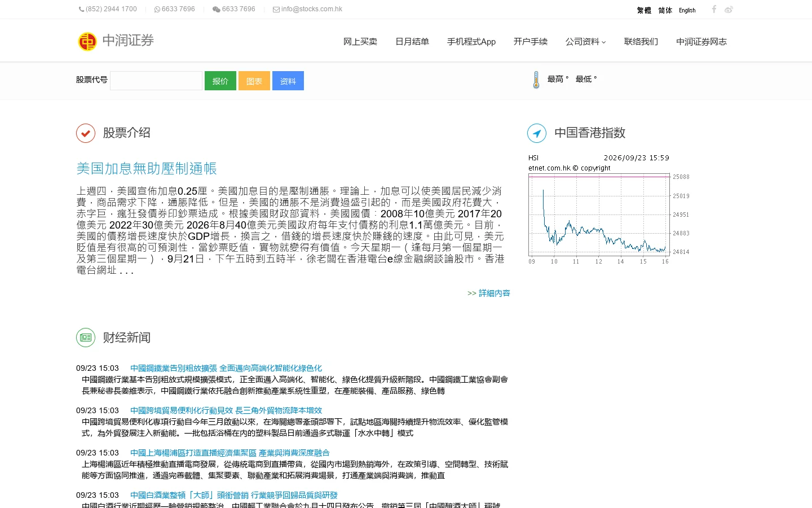Open news 中國上海楊浦區打造直播經濟集聚區
This screenshot has width=812, height=508.
(x=230, y=453)
